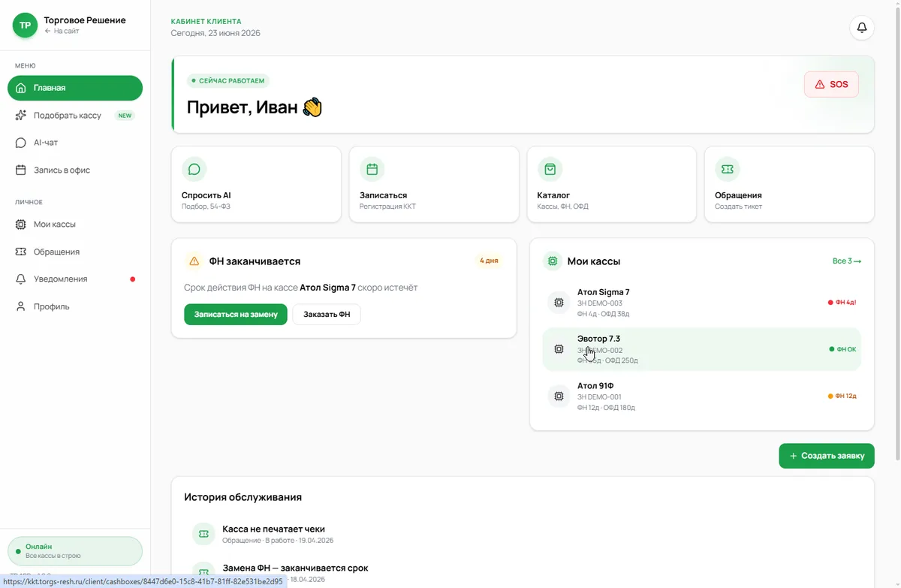Click the TP avatar logo
The width and height of the screenshot is (901, 588).
[25, 25]
